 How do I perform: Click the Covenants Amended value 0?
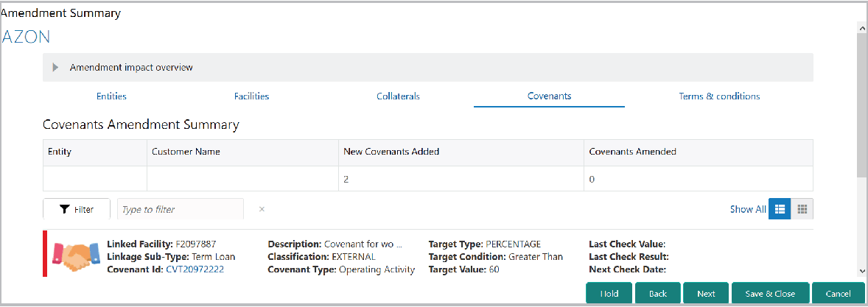click(x=592, y=180)
